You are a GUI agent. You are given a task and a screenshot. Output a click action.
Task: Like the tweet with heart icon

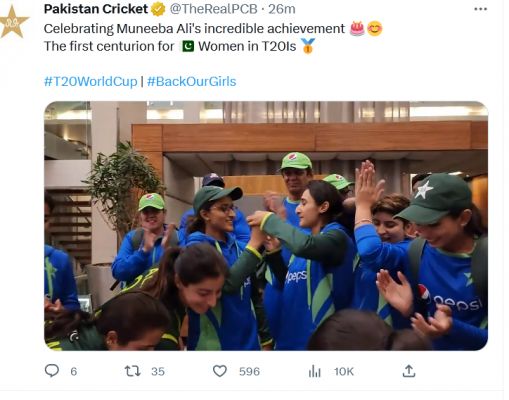(220, 371)
